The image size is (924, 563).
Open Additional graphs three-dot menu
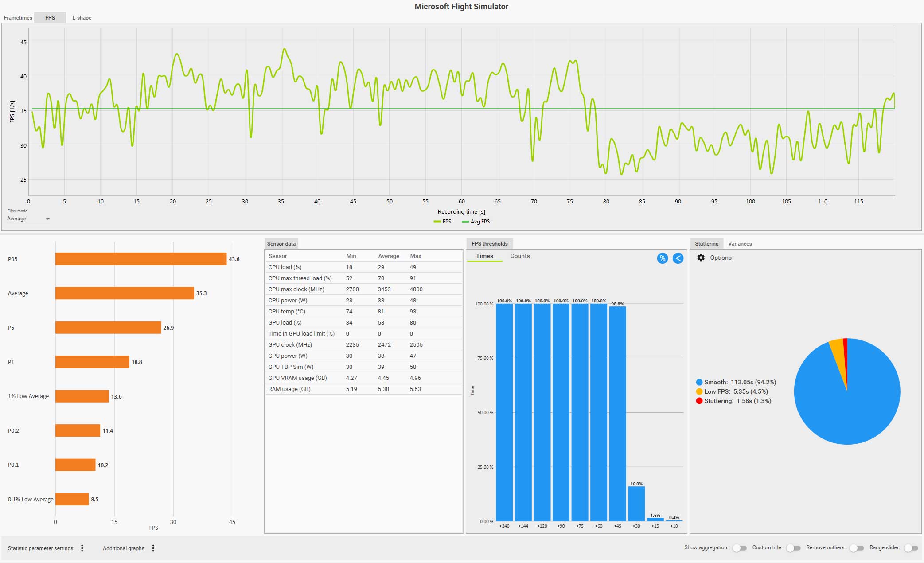[153, 548]
